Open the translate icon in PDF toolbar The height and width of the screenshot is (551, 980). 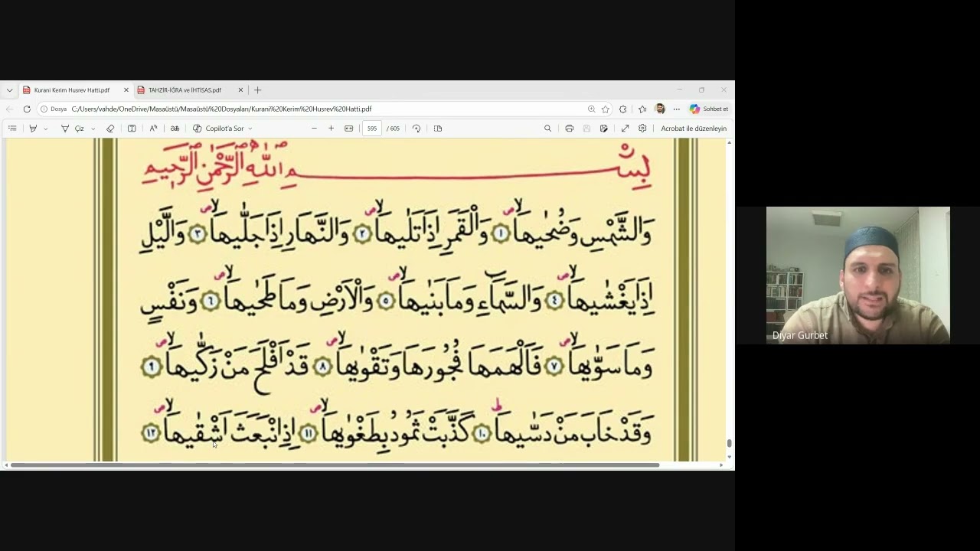pos(175,129)
